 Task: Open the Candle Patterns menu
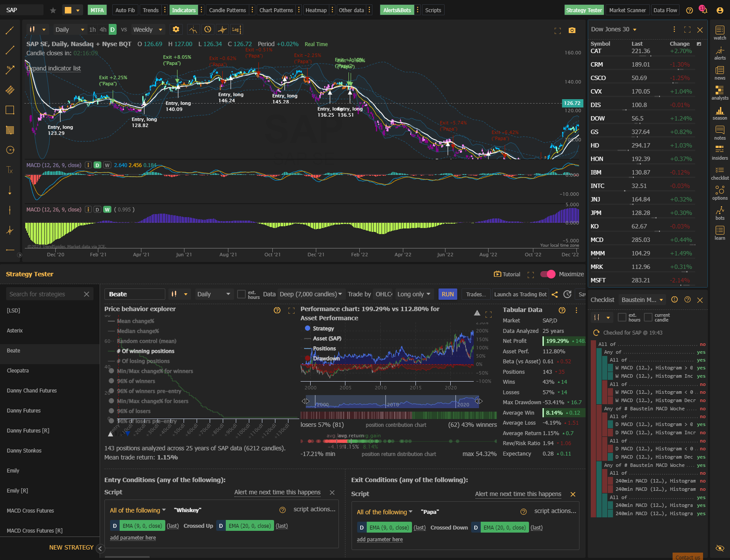click(x=227, y=10)
